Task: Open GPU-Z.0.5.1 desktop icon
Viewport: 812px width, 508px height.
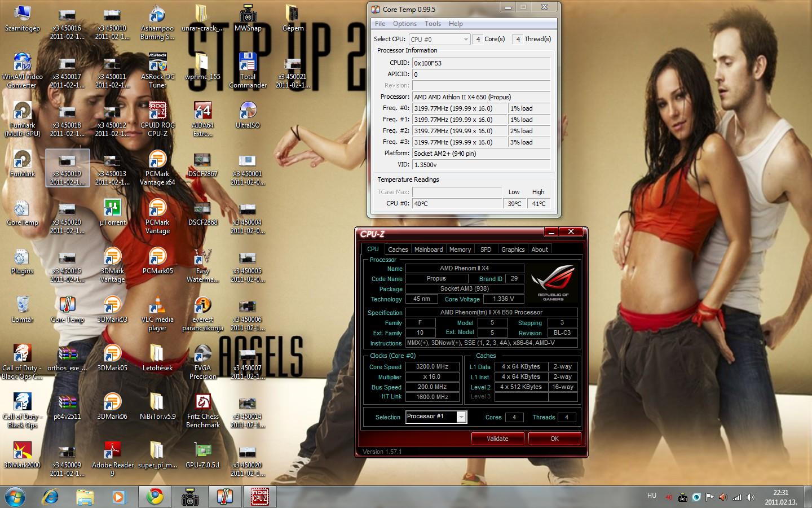Action: click(x=202, y=455)
